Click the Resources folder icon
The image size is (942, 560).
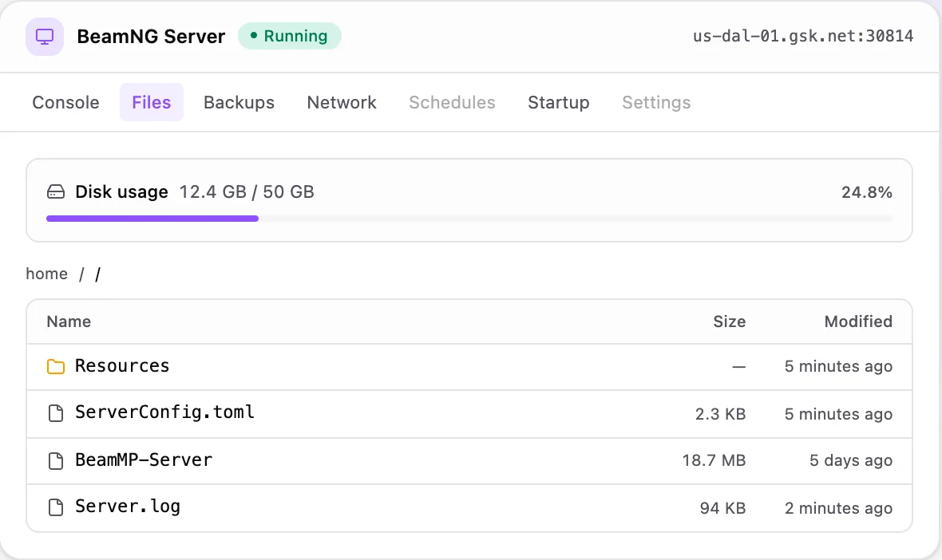[56, 367]
